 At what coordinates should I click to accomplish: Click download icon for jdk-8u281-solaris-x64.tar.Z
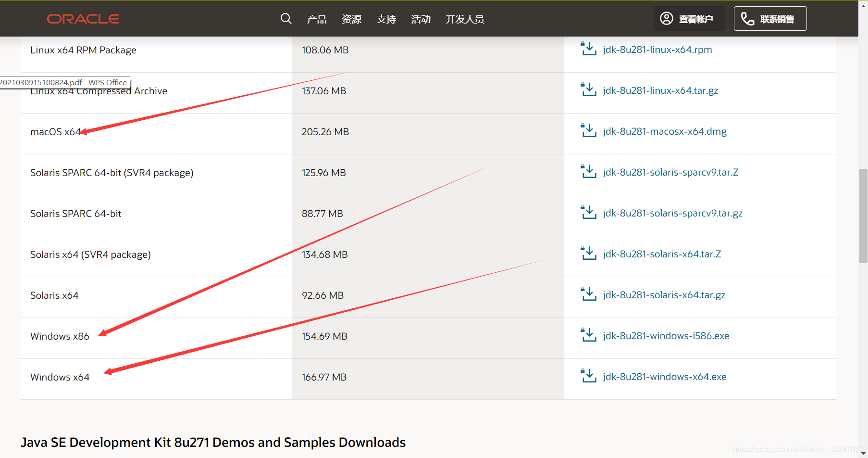click(589, 253)
